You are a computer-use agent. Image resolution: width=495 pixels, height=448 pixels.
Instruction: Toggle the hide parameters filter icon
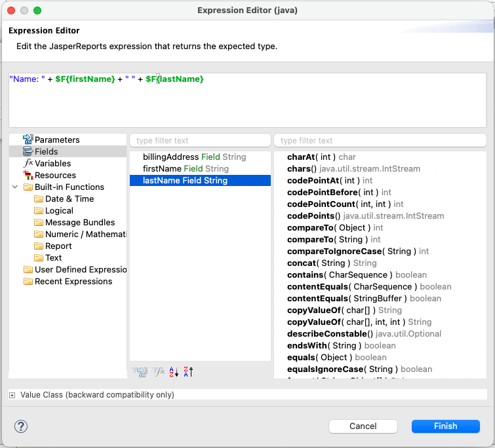[140, 371]
